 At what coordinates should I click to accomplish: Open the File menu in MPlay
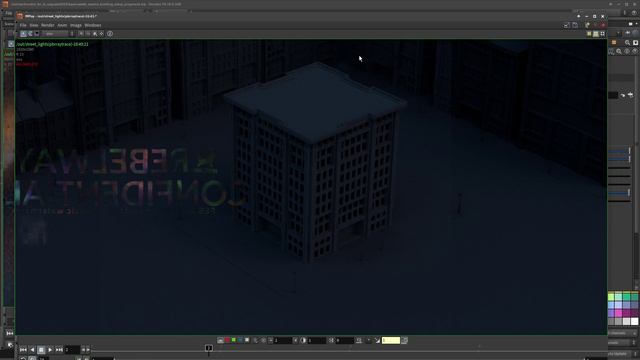point(23,25)
